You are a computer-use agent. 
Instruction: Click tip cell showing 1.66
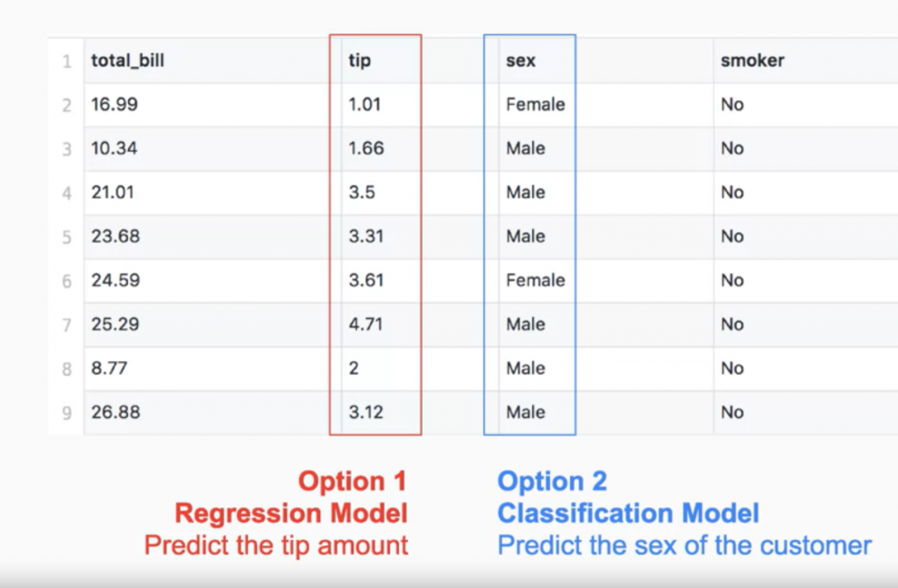click(366, 148)
